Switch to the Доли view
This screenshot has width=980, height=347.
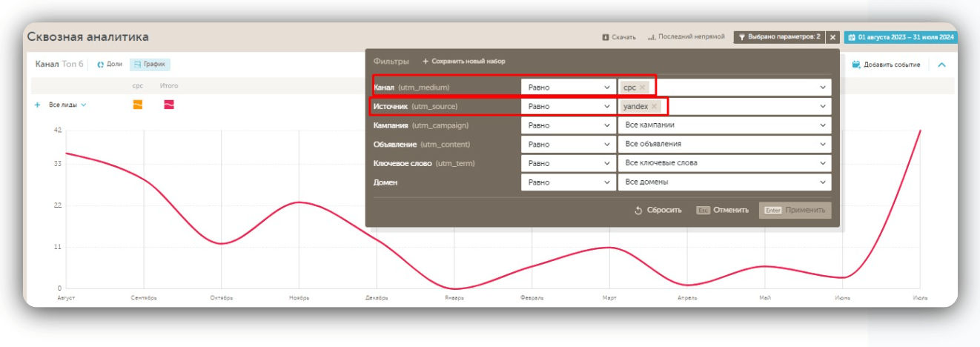pos(110,65)
